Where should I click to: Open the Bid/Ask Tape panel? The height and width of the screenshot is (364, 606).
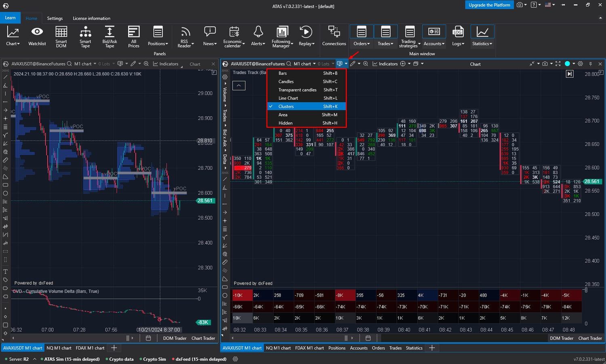point(109,36)
